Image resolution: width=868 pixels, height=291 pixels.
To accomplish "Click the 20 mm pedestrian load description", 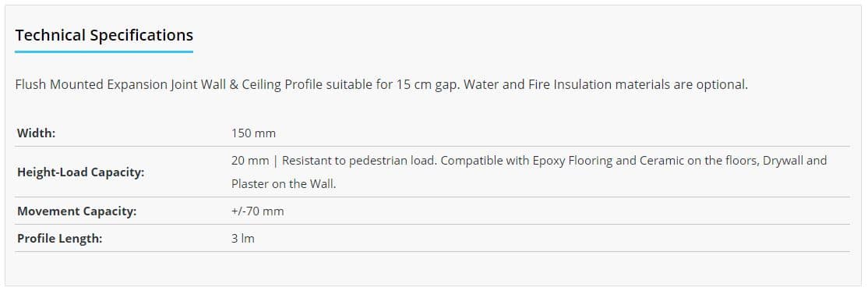I will coord(529,172).
